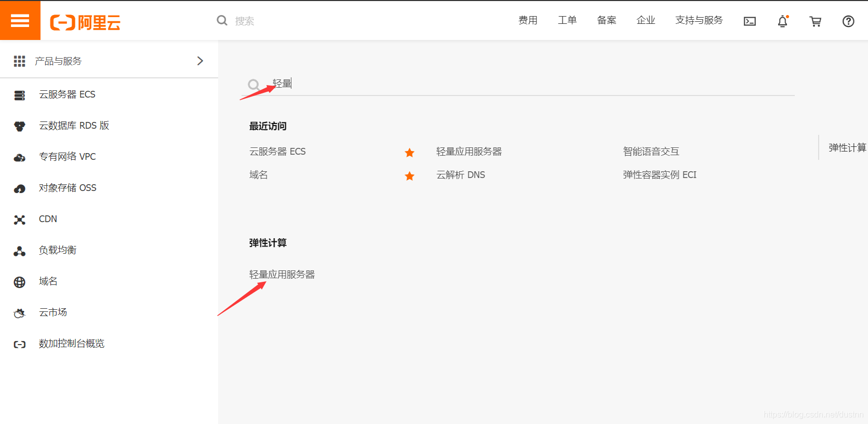Click the CDN sidebar icon
The image size is (868, 424).
point(19,220)
